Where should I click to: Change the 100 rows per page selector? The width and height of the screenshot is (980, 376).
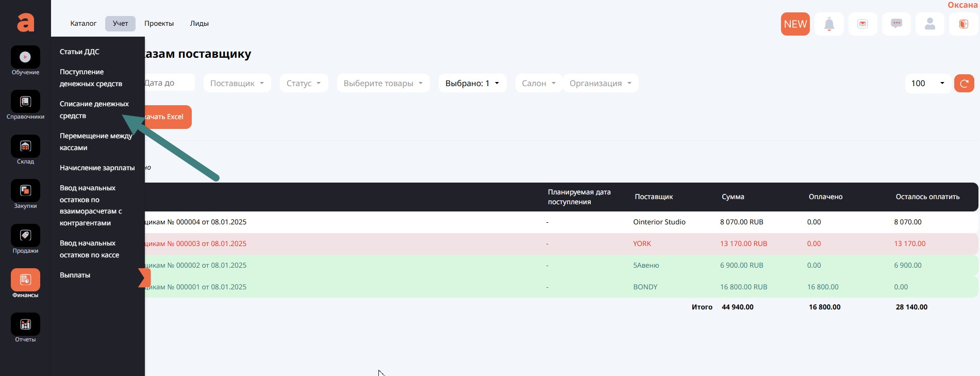927,84
